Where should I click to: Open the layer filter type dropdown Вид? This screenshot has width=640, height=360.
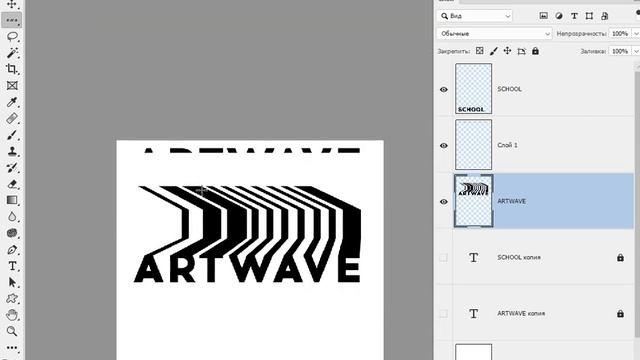point(475,16)
